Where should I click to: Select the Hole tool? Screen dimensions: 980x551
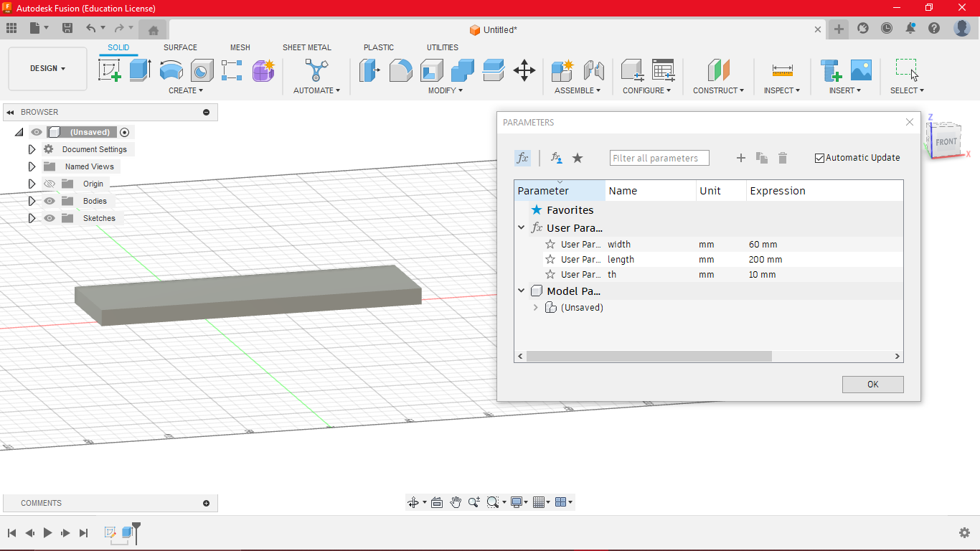pos(202,70)
